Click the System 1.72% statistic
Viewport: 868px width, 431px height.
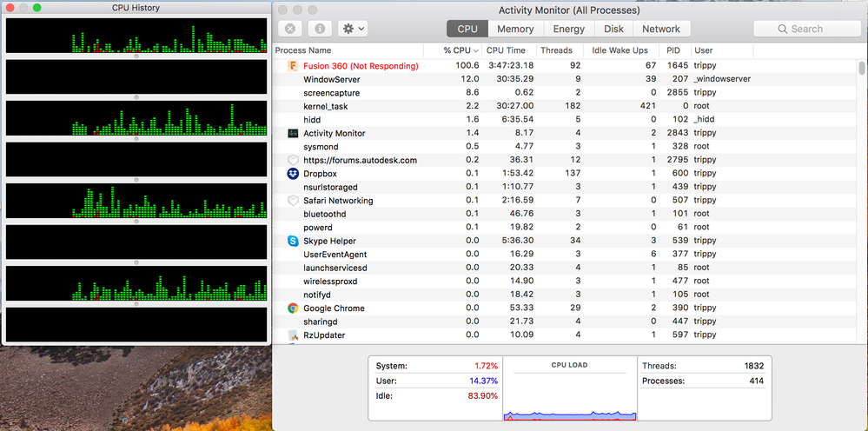tap(436, 366)
